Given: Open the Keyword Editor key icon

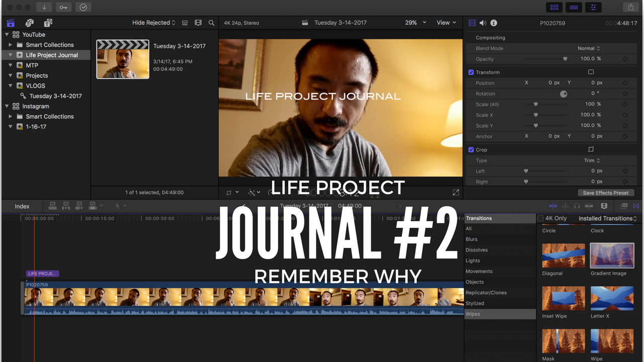Looking at the screenshot, I should tap(63, 7).
